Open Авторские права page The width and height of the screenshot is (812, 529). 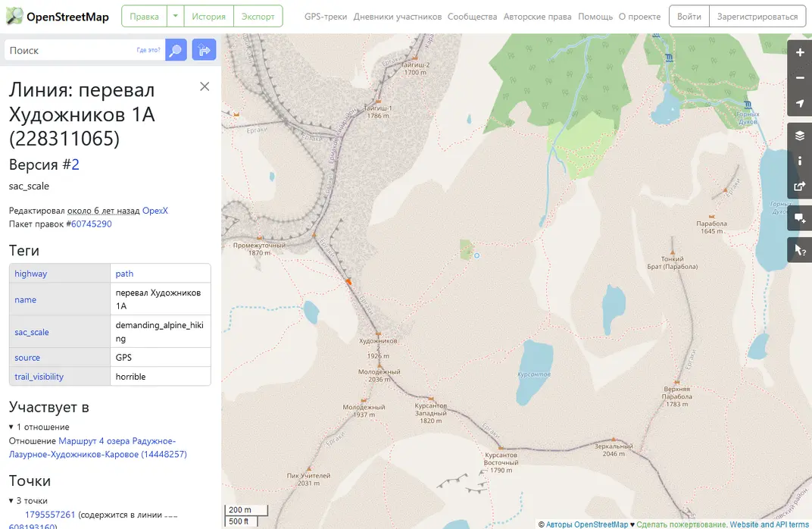click(x=537, y=17)
